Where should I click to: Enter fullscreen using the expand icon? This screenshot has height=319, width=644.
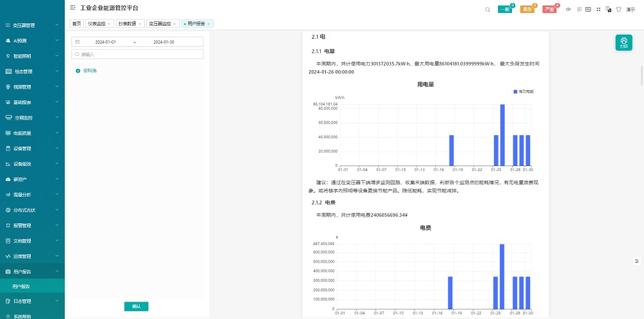[x=598, y=9]
